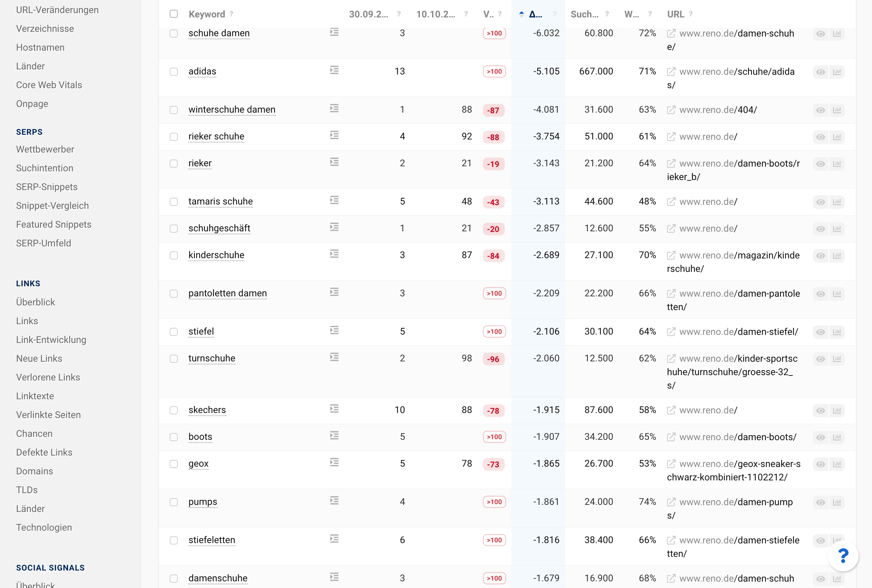Screen dimensions: 872x588
Task: Sort by the 30.09.2... date column
Action: point(368,14)
